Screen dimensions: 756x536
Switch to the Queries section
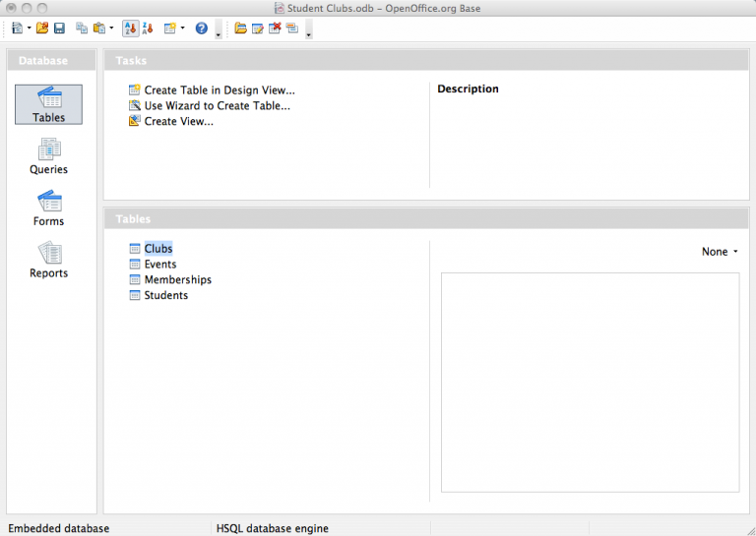pyautogui.click(x=48, y=156)
